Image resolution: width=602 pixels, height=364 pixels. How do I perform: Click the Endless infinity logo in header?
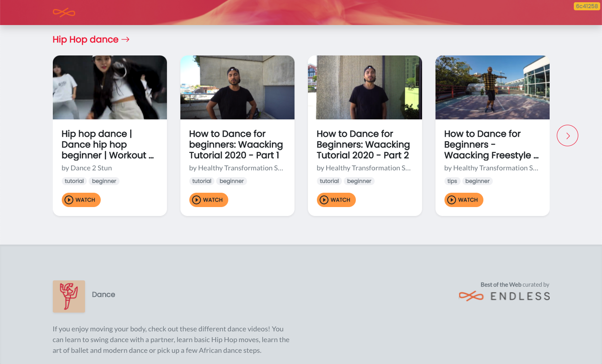[x=64, y=13]
